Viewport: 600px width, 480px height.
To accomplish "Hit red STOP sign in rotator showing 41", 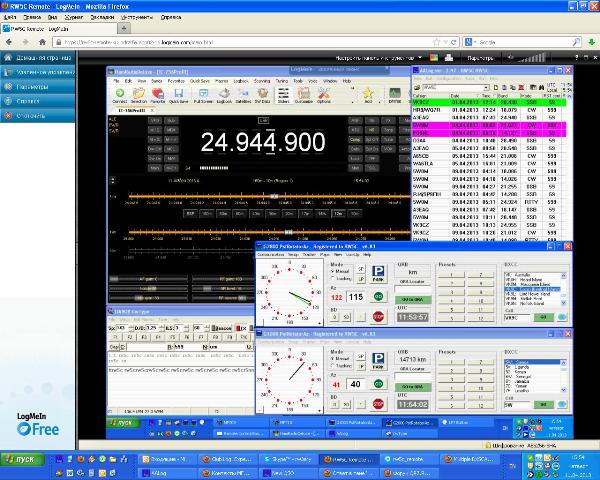I will [378, 404].
